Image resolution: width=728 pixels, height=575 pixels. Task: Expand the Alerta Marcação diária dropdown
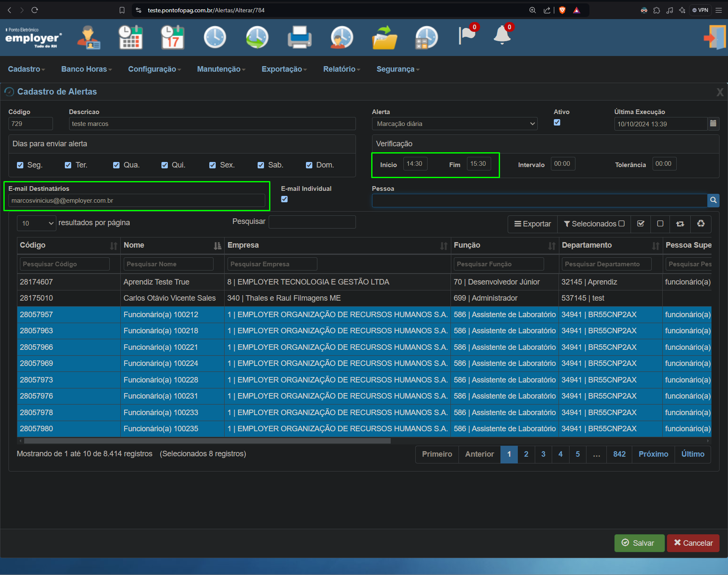[x=455, y=124]
